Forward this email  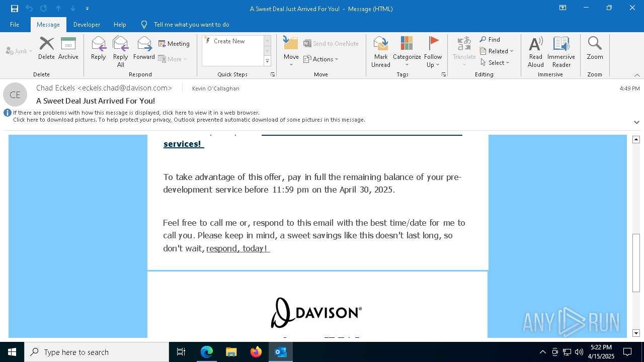[x=144, y=48]
